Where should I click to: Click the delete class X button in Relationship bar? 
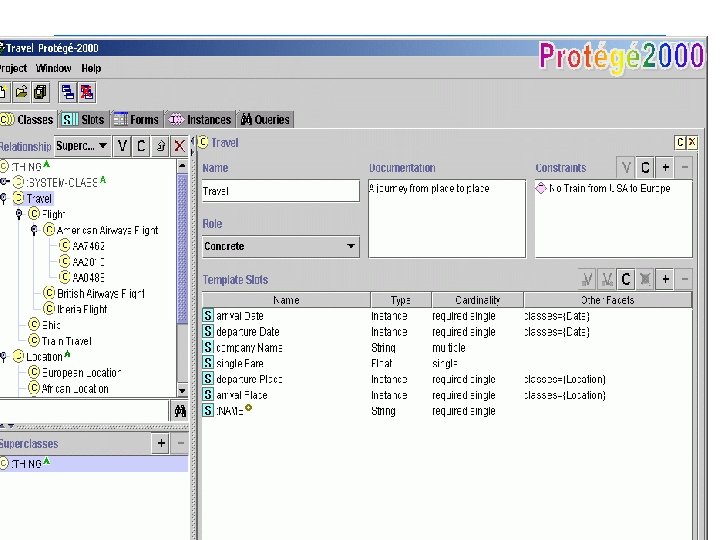click(179, 146)
